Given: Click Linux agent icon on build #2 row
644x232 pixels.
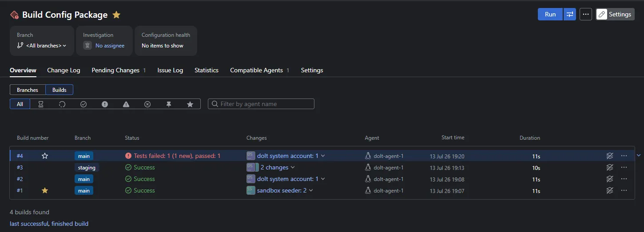Looking at the screenshot, I should click(x=368, y=179).
